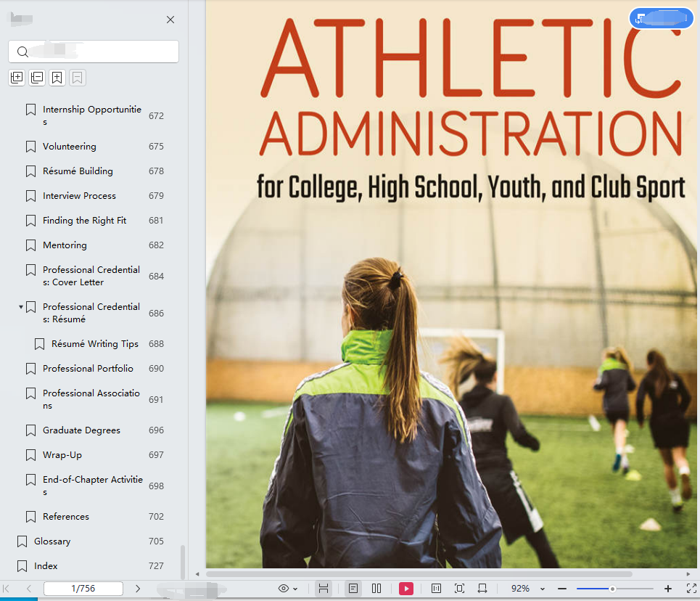Screen dimensions: 700x601
Task: Toggle continuous scrolling mode icon
Action: click(x=324, y=589)
